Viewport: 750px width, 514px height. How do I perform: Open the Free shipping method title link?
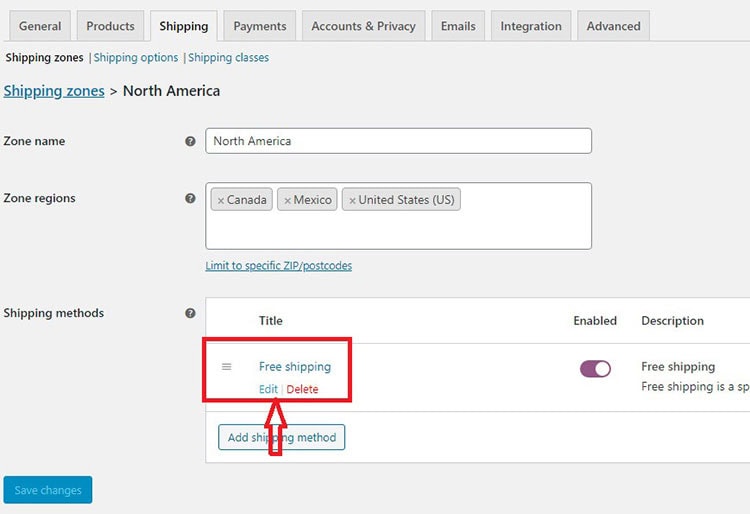point(295,367)
